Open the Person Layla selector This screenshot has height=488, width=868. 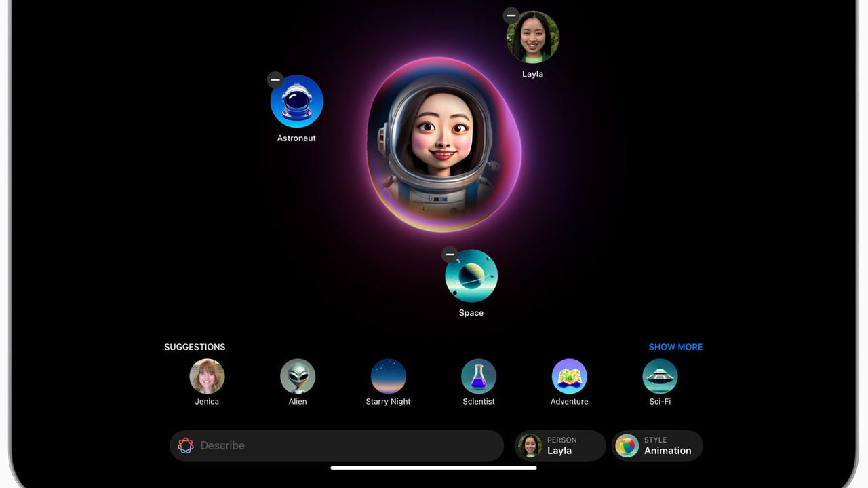point(559,445)
